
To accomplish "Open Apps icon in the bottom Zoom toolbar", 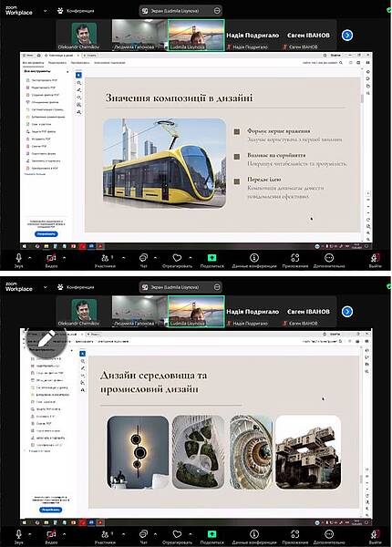I will pyautogui.click(x=295, y=534).
